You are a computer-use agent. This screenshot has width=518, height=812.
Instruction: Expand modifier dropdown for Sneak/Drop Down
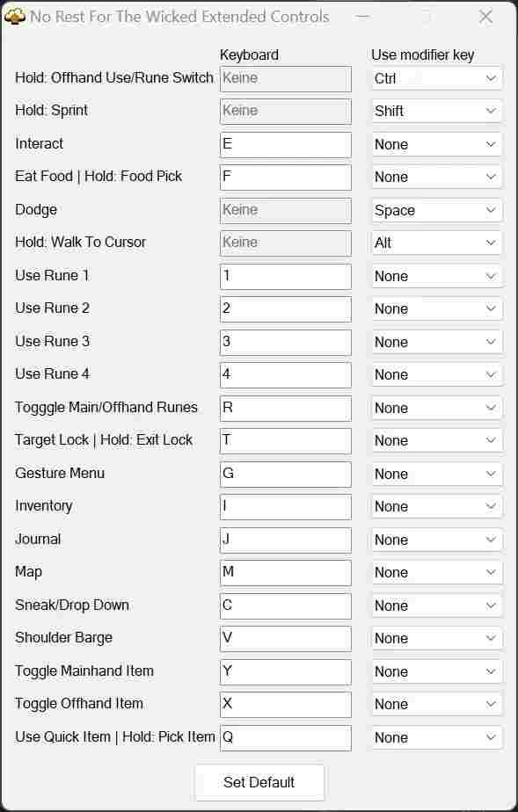click(x=437, y=605)
